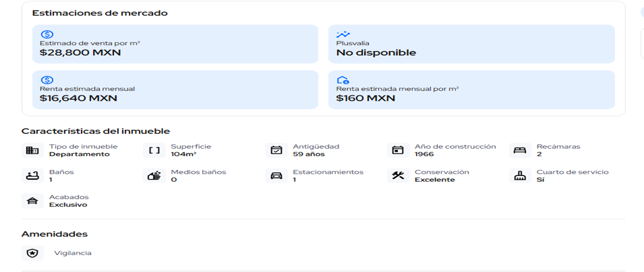Click the brackets icon beside Superficie

pyautogui.click(x=154, y=150)
